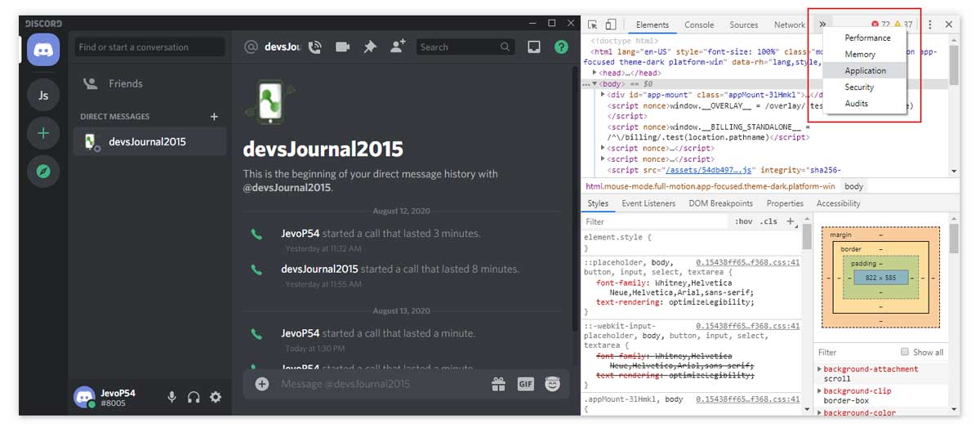
Task: Click Message @devsJournal2015 input
Action: (x=380, y=384)
